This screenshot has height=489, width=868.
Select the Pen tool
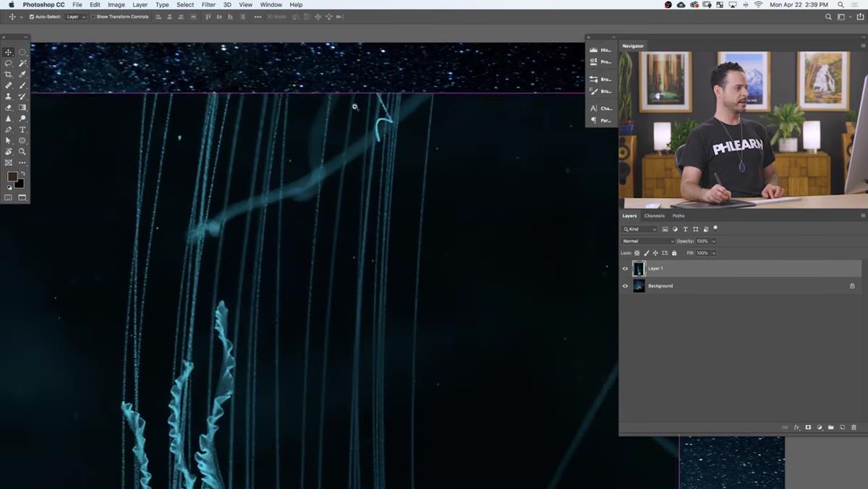[x=9, y=129]
